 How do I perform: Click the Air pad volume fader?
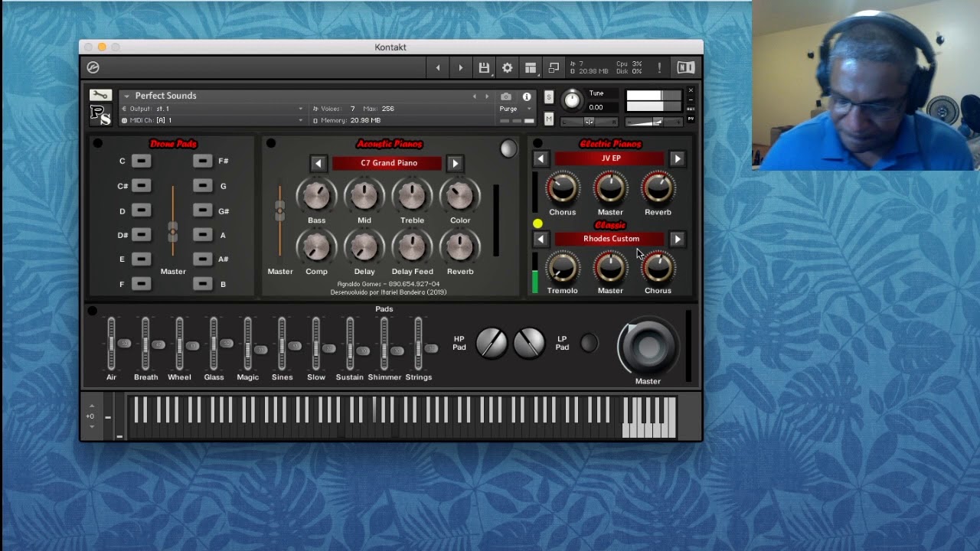tap(111, 344)
